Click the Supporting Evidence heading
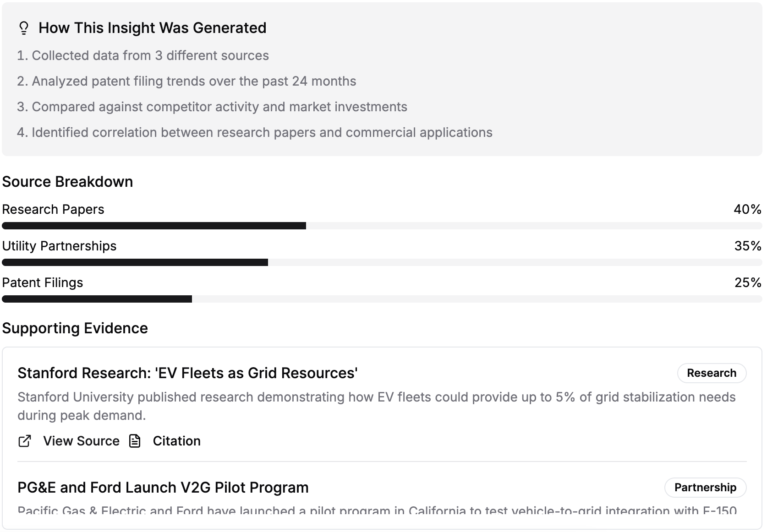Viewport: 767px width, 532px height. coord(75,328)
